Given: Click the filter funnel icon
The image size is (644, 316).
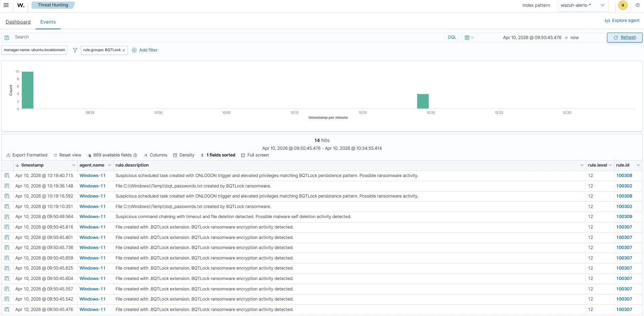Looking at the screenshot, I should 74,50.
